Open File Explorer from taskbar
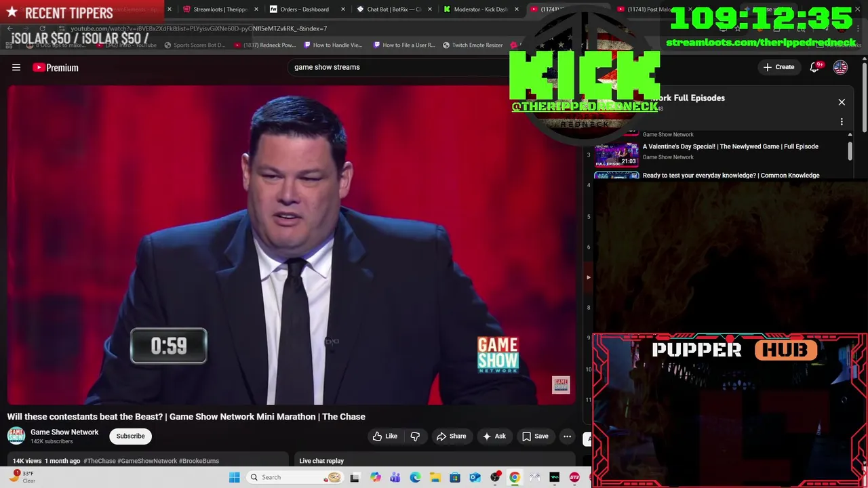868x488 pixels. click(435, 477)
